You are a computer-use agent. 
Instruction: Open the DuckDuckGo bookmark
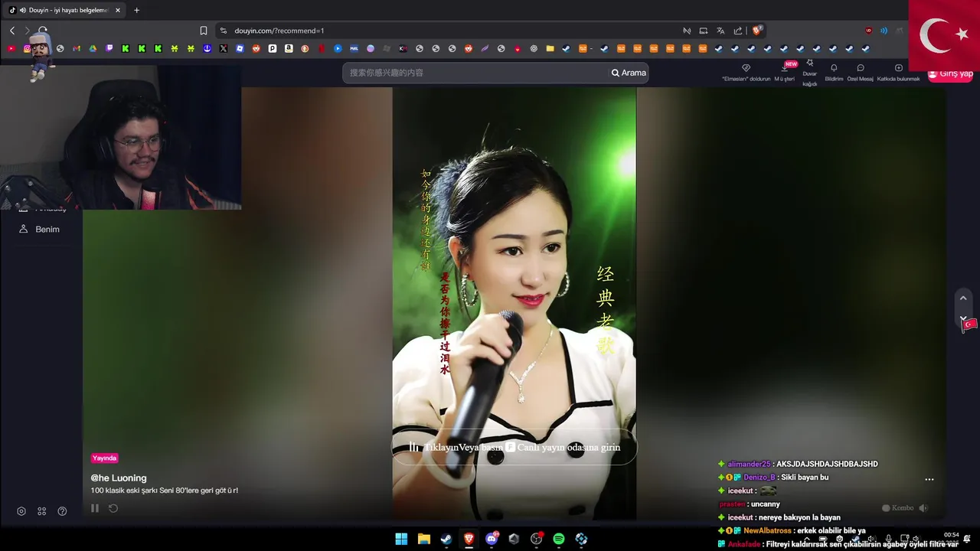(x=305, y=48)
